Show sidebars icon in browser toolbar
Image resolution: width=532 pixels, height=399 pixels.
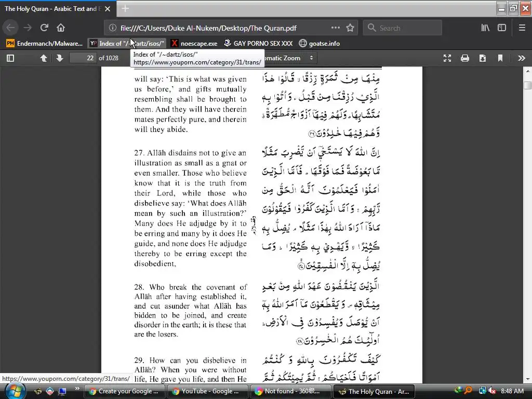click(x=502, y=28)
